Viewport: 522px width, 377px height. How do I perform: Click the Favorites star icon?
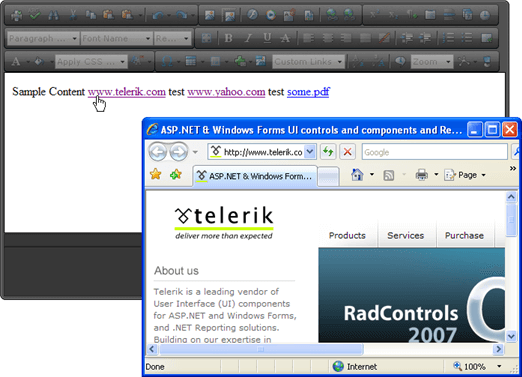156,174
